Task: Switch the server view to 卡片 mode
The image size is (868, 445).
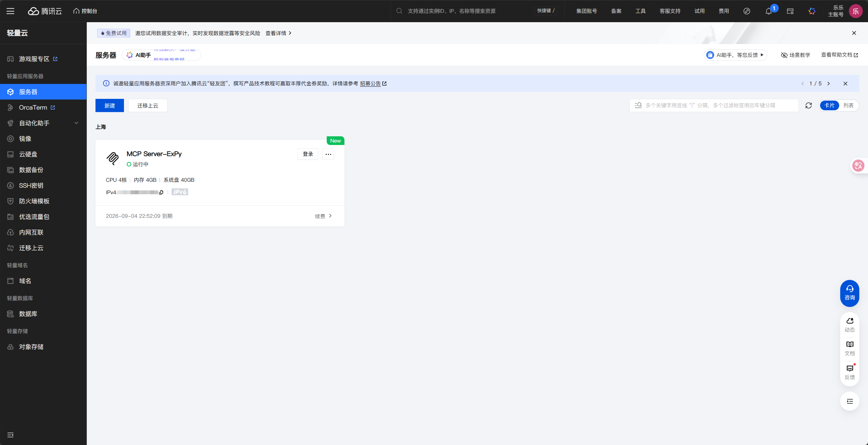Action: (829, 105)
